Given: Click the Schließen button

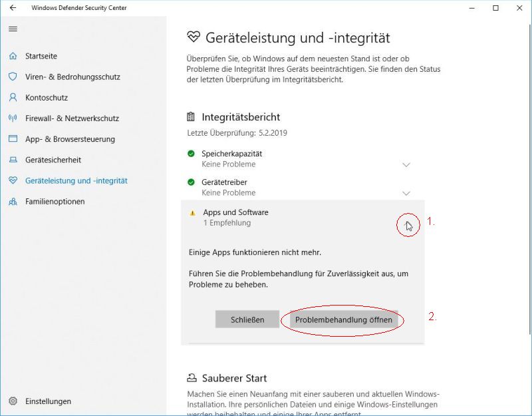Looking at the screenshot, I should [x=247, y=319].
